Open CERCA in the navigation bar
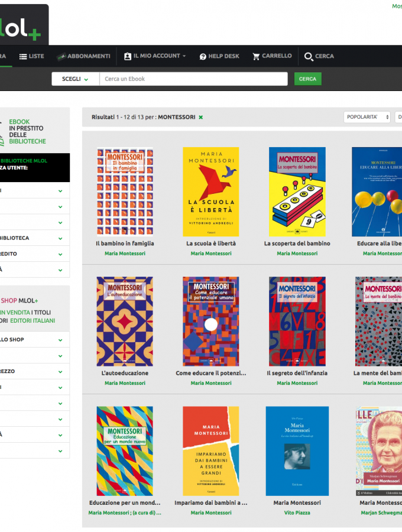 (x=319, y=56)
